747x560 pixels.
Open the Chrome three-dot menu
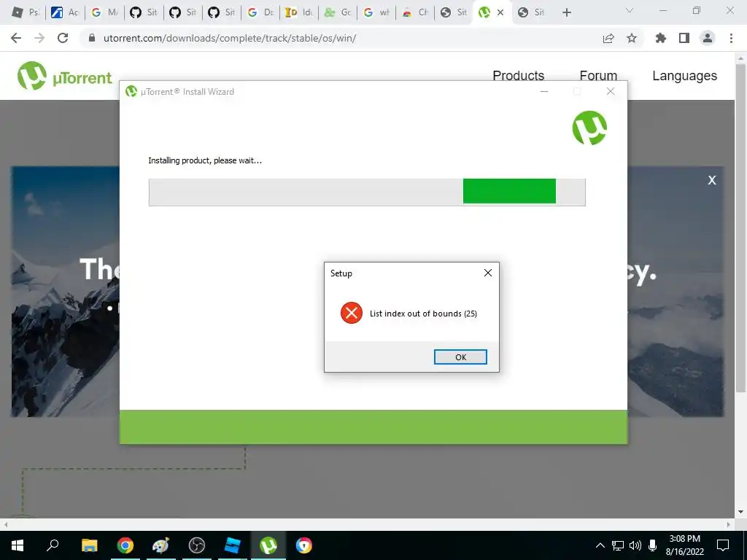(731, 38)
